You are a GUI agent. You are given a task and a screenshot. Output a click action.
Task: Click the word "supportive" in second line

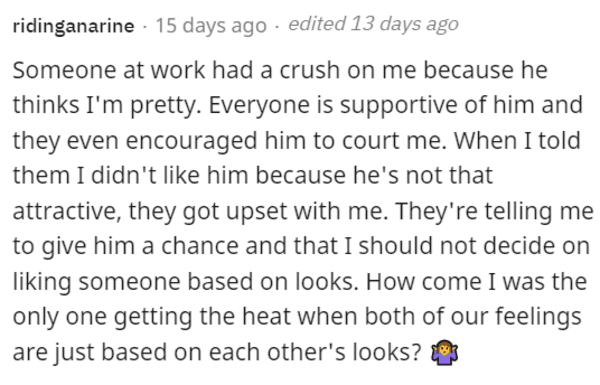click(x=399, y=106)
